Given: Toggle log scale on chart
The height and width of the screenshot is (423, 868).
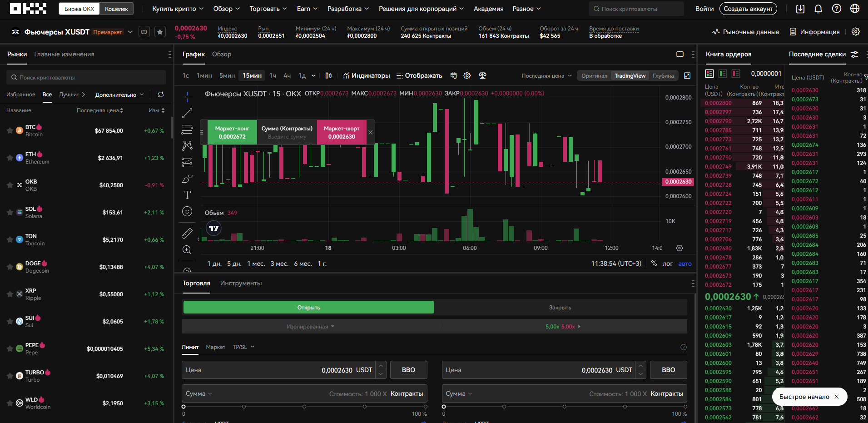Looking at the screenshot, I should pyautogui.click(x=668, y=264).
